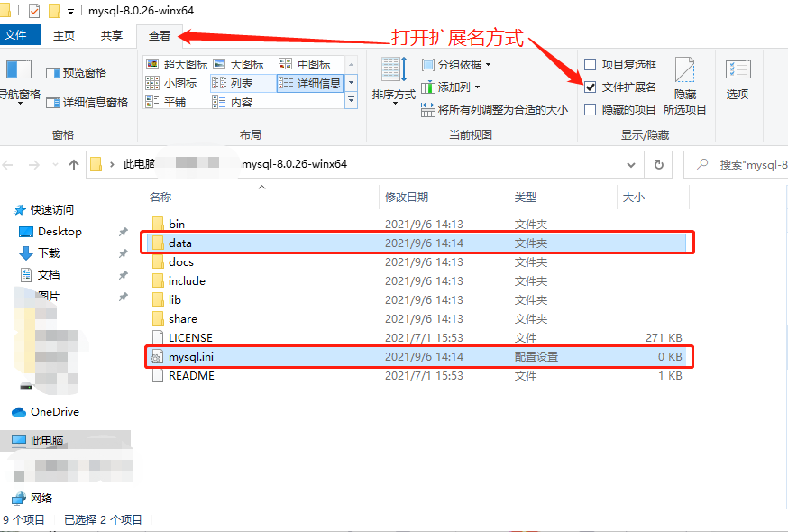Switch to the 主页 ribbon tab
Screen dimensions: 788x532
click(x=62, y=34)
